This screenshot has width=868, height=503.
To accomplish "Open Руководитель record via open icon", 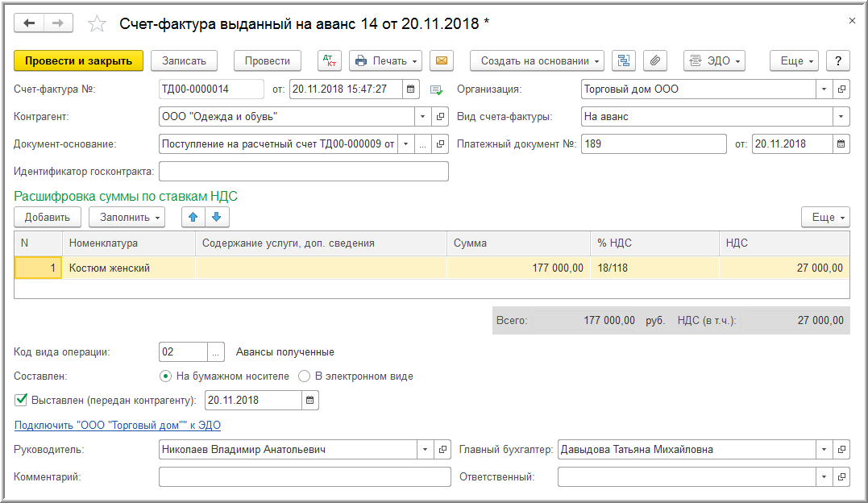I will [x=442, y=449].
